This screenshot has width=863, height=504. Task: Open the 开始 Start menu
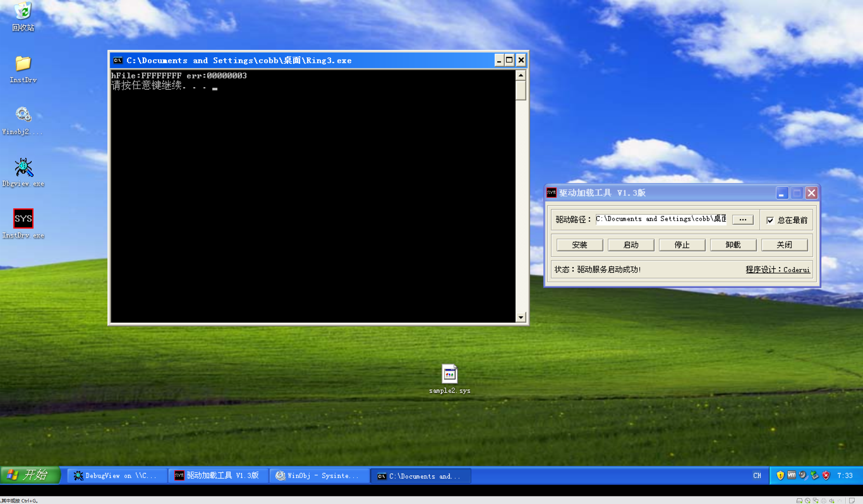[x=31, y=475]
